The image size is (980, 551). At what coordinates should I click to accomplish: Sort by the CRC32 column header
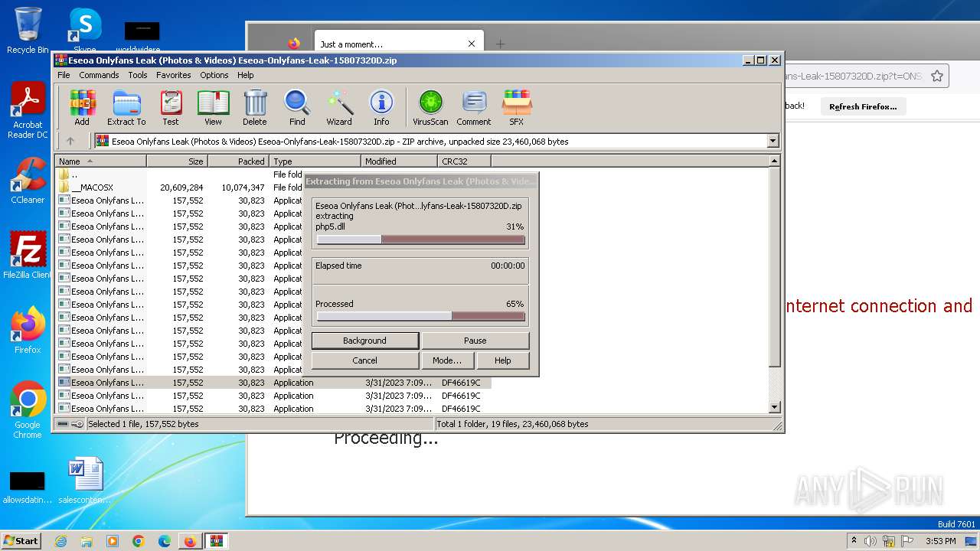pos(464,161)
